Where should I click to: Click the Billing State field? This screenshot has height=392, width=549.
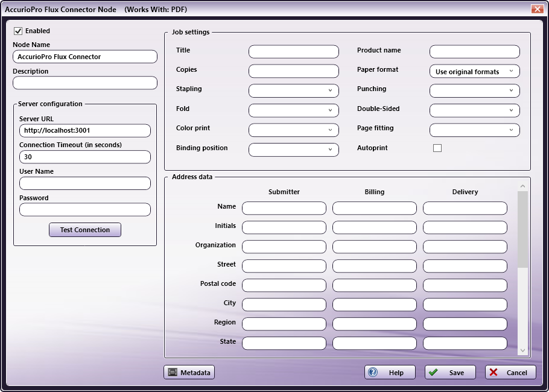(x=375, y=343)
